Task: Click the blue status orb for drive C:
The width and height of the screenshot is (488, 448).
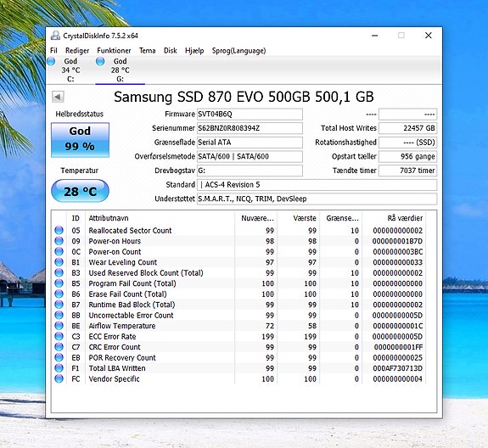Action: tap(51, 61)
